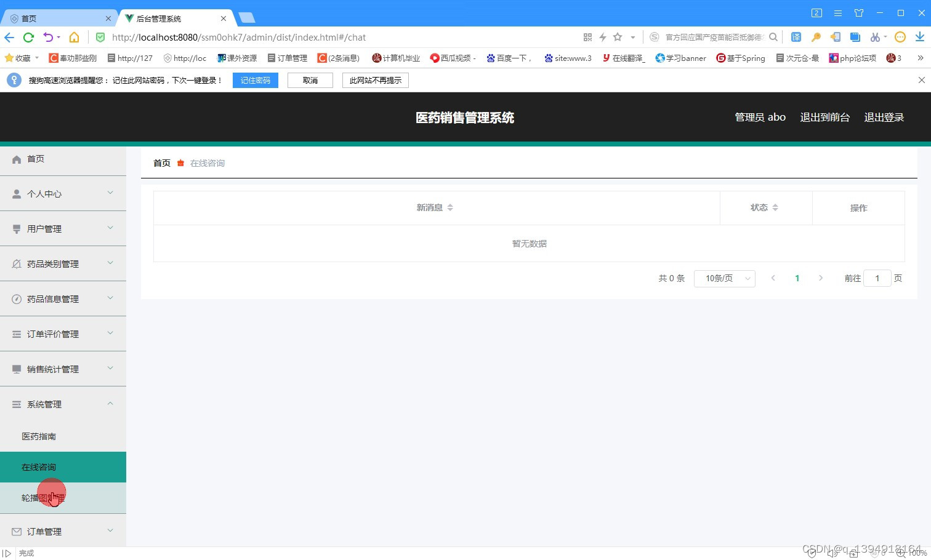Click the yellow chat bubble extension icon
931x560 pixels.
900,37
